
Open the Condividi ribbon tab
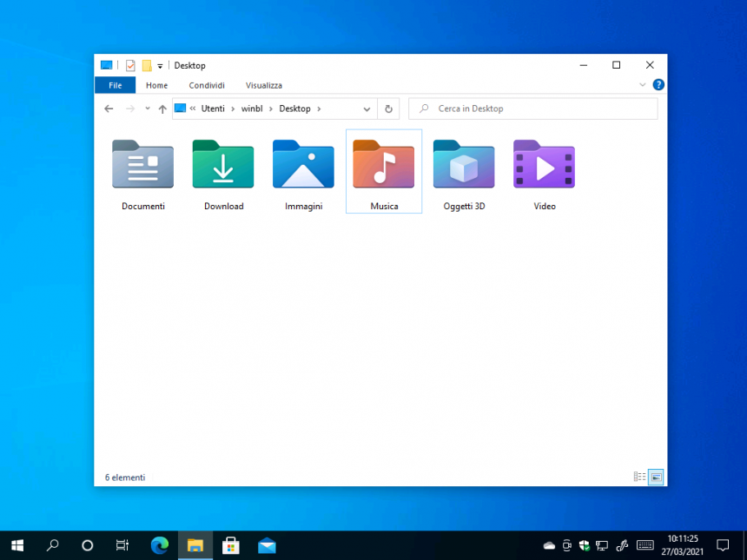206,84
